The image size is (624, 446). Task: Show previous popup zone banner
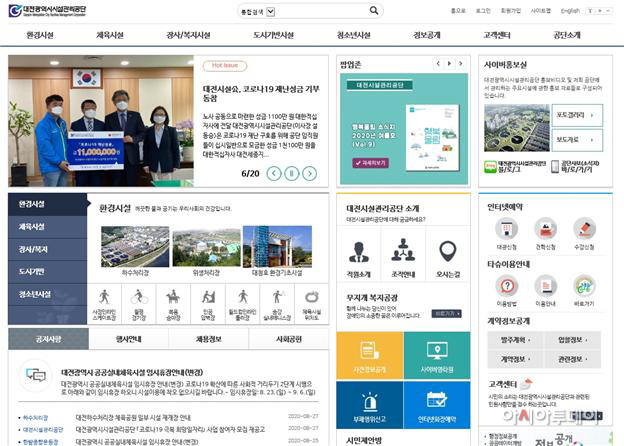(x=438, y=64)
